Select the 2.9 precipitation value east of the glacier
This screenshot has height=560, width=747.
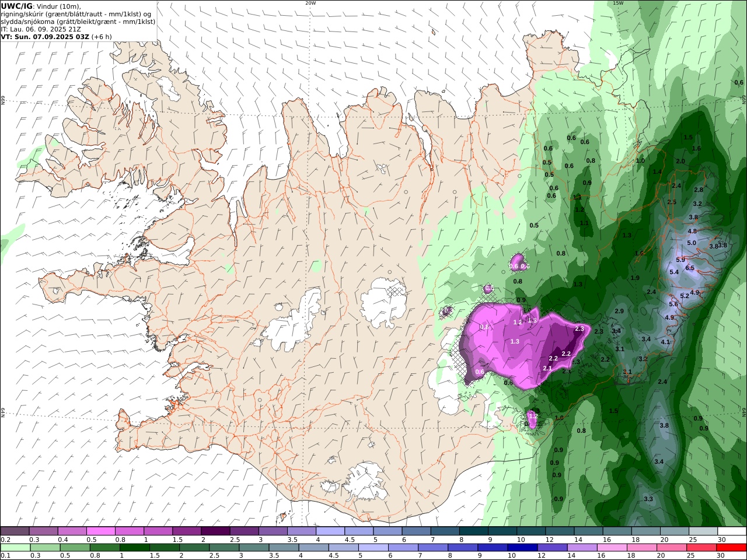[x=619, y=311]
